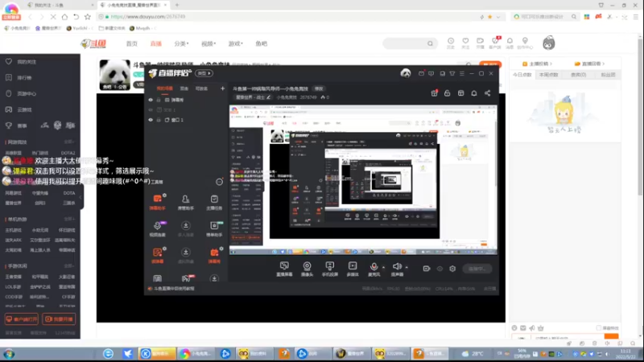This screenshot has width=644, height=362.
Task: Add a multimedia source
Action: (353, 269)
